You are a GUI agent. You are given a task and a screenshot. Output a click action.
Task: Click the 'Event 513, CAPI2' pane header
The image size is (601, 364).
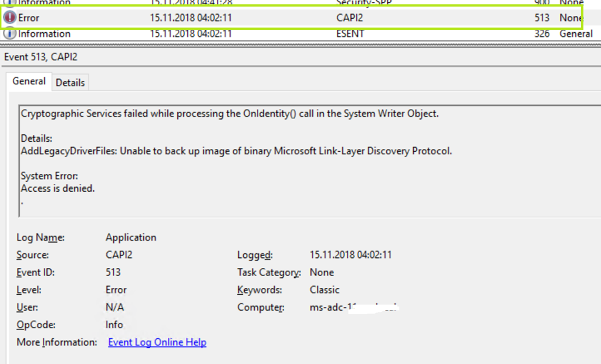[x=40, y=57]
